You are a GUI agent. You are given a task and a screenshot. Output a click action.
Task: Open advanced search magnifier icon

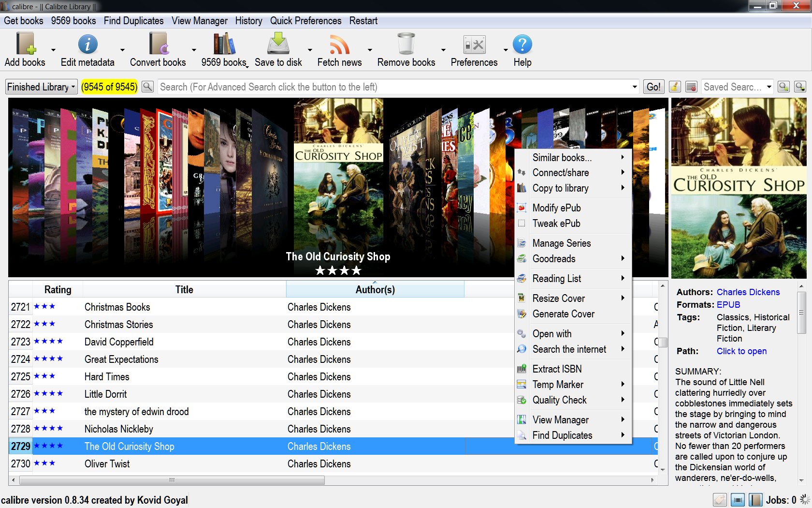pyautogui.click(x=148, y=87)
